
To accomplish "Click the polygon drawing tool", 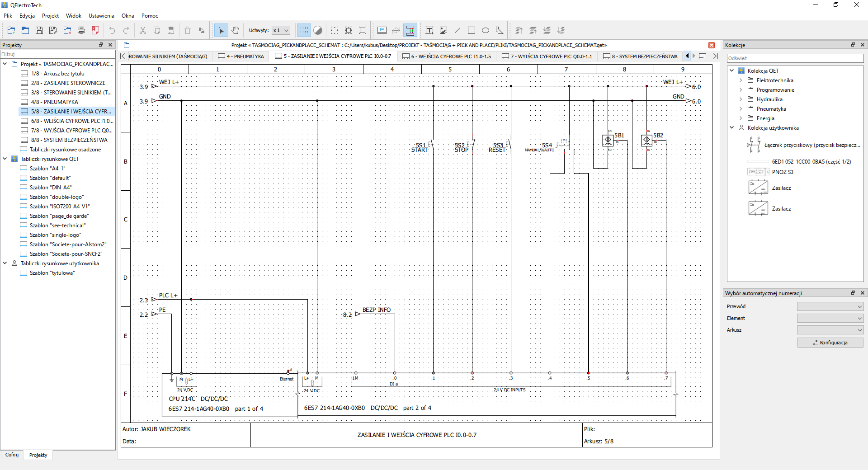I will 500,30.
